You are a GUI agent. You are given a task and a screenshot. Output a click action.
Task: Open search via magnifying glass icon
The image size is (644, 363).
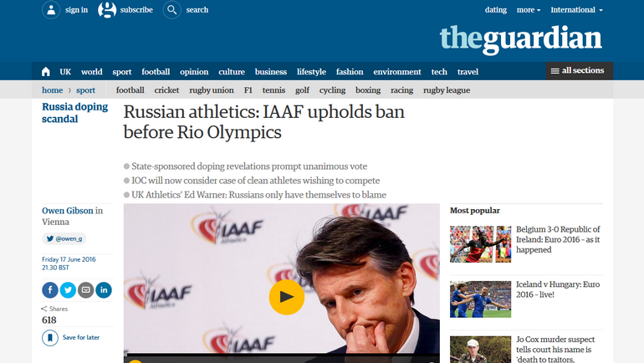tap(171, 10)
